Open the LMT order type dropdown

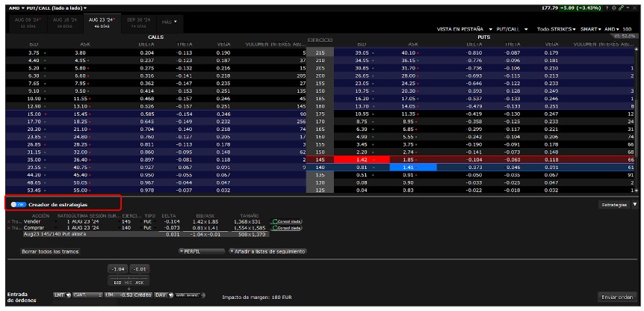61,296
